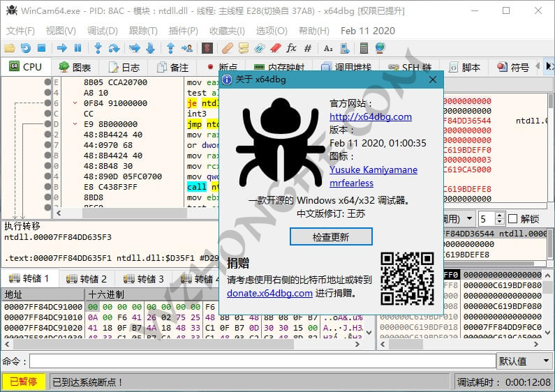Open the mrfearless link
The width and height of the screenshot is (555, 392).
pos(351,183)
